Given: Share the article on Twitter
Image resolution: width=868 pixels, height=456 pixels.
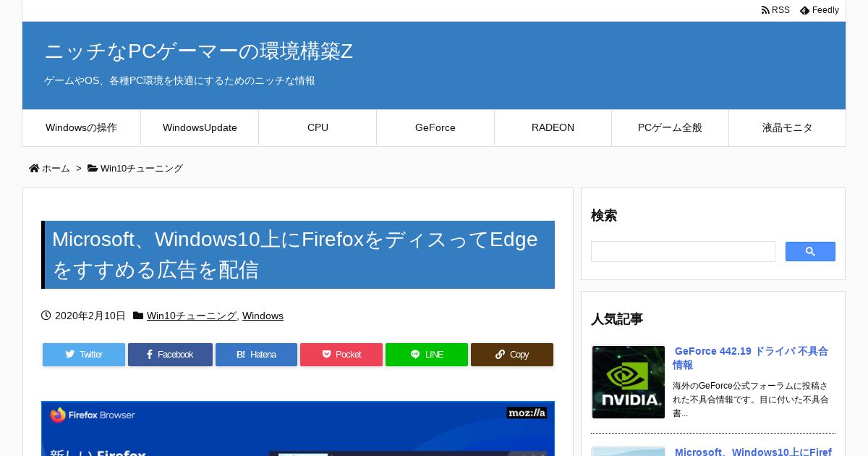Looking at the screenshot, I should point(84,355).
